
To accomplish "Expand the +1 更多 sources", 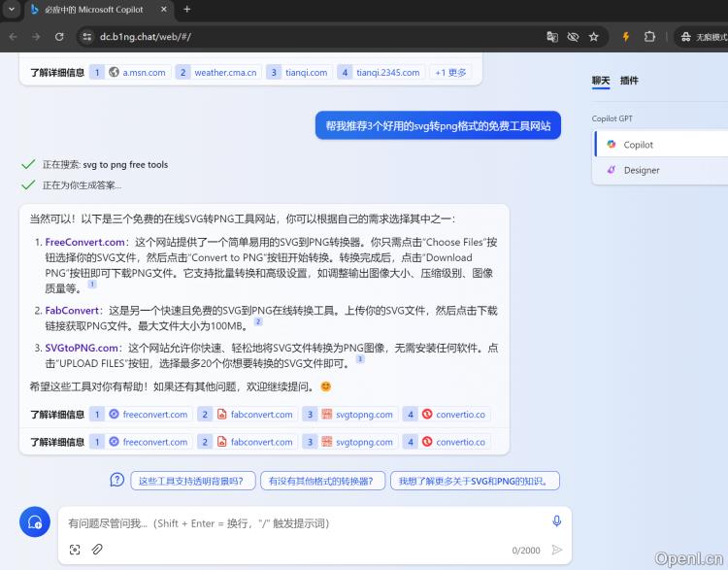I will (x=450, y=73).
